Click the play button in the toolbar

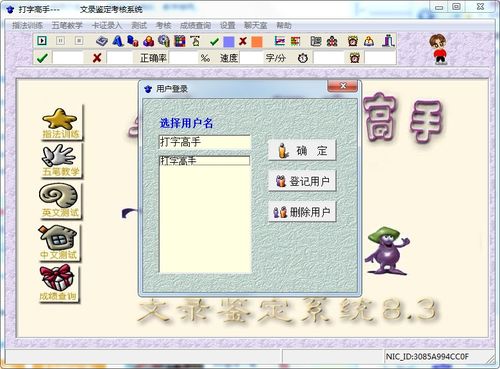pyautogui.click(x=42, y=41)
